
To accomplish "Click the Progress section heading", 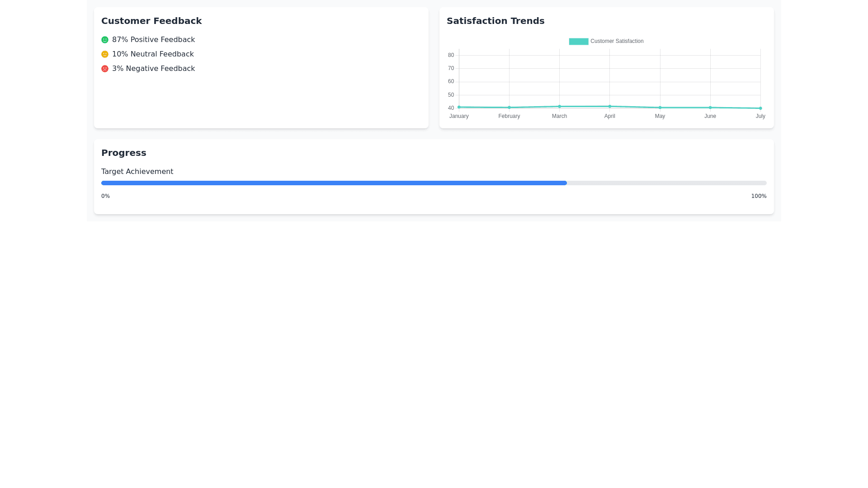I will pos(123,153).
